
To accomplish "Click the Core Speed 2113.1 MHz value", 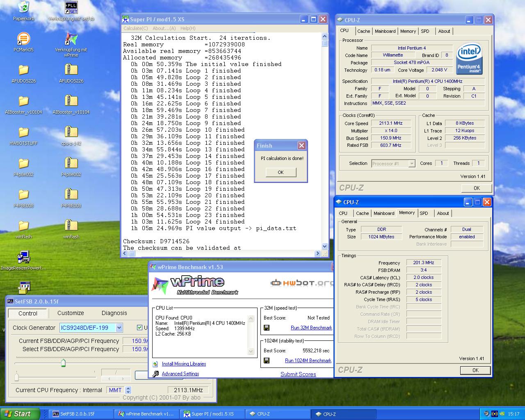I will pyautogui.click(x=390, y=123).
